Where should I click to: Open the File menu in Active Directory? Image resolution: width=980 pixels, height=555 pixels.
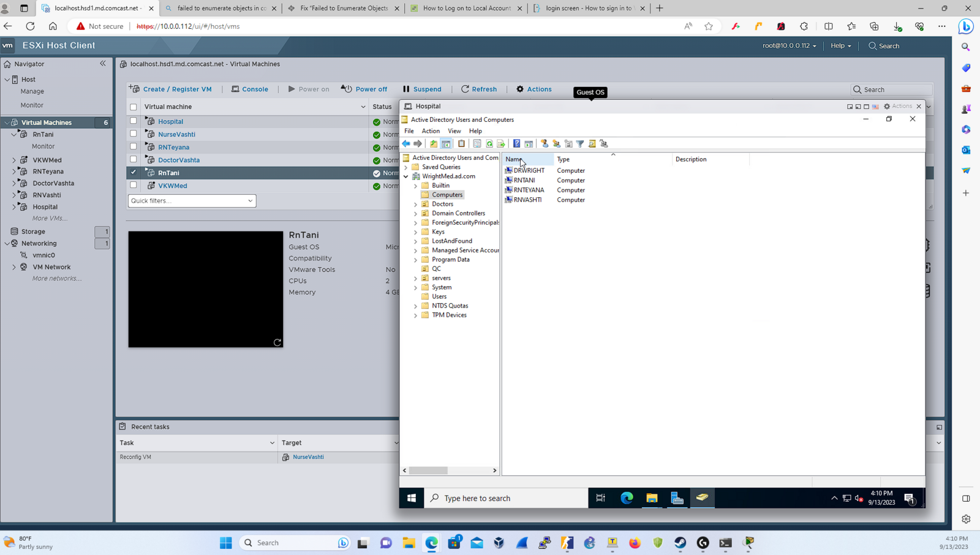pyautogui.click(x=409, y=131)
